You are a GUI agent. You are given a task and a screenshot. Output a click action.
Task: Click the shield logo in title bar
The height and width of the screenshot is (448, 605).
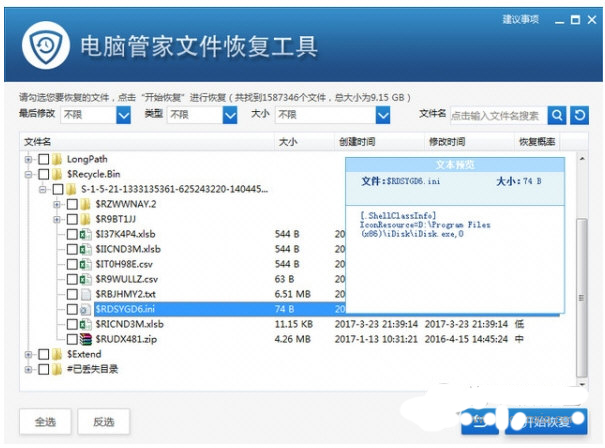[x=47, y=46]
